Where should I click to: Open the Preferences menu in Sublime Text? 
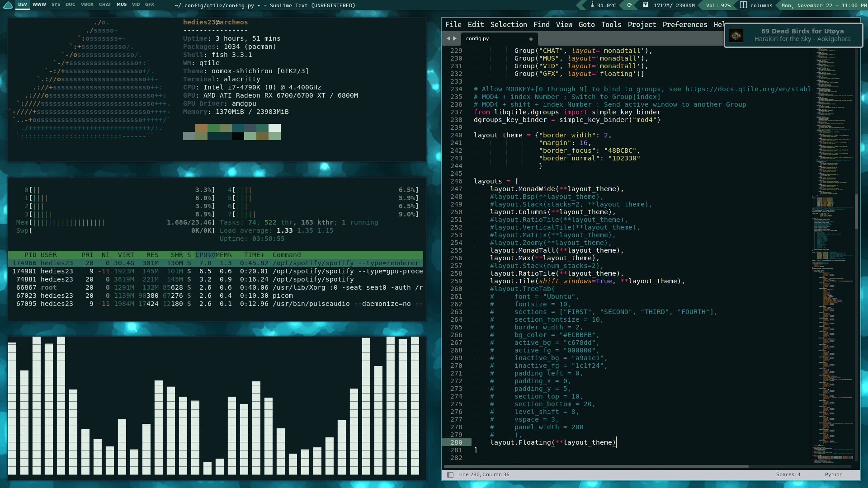pyautogui.click(x=685, y=24)
